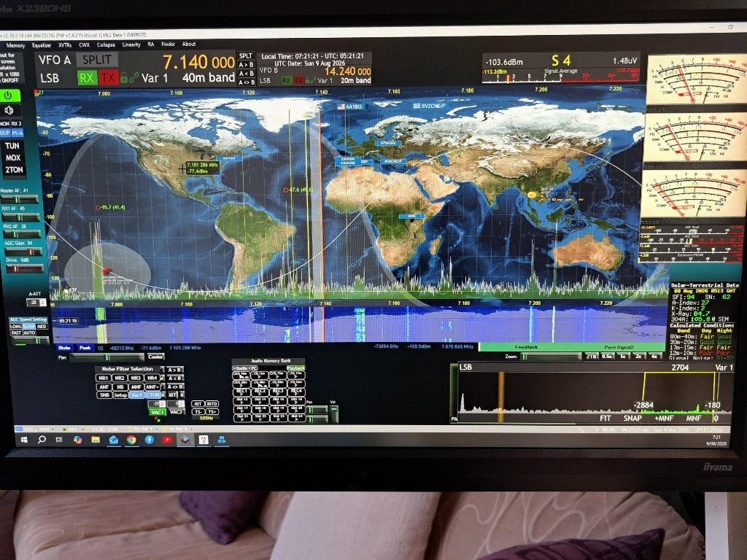Toggle VFO A TX button
747x560 pixels.
108,77
